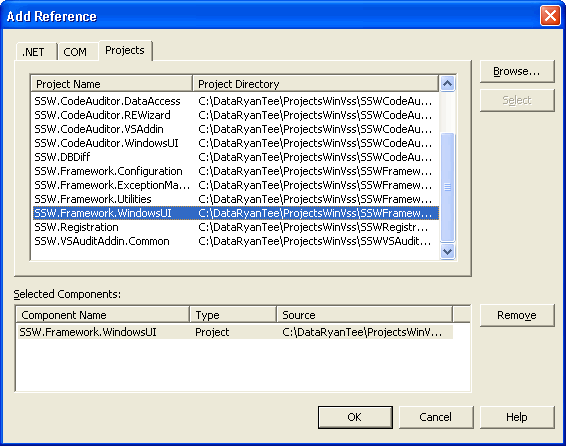Sort by Project Name column header

112,84
